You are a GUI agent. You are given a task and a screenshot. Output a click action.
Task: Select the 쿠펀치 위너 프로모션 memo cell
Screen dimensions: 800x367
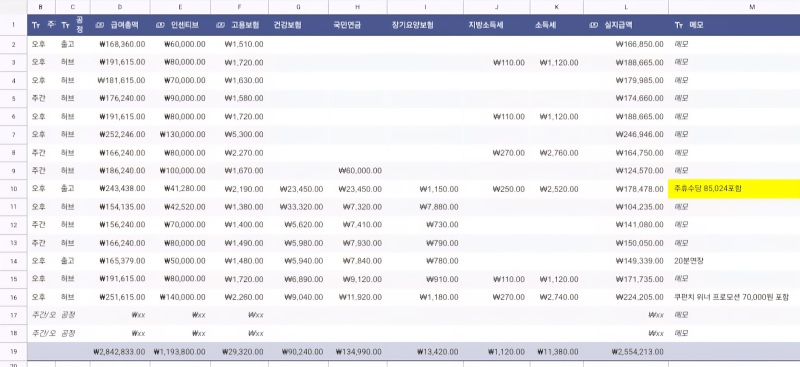(x=734, y=297)
